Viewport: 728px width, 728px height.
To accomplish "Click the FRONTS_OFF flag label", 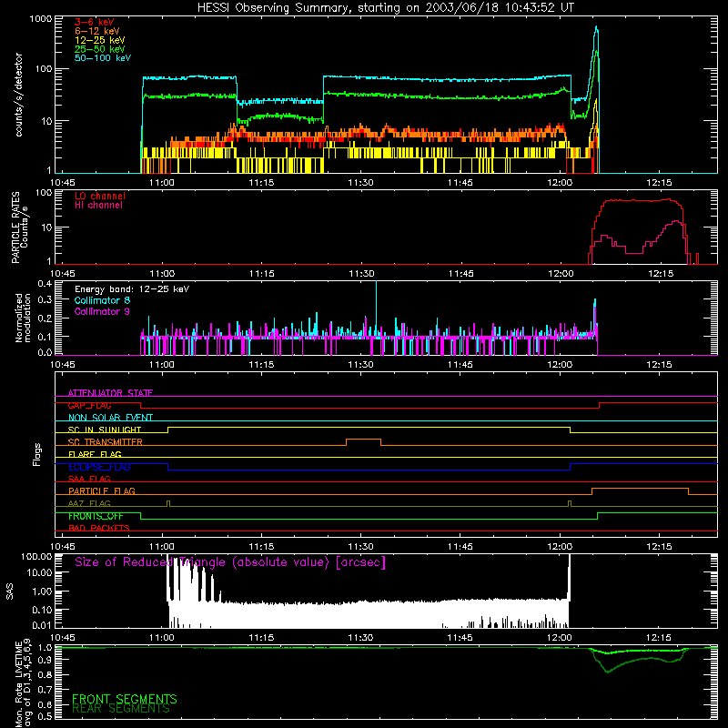I will tap(96, 516).
